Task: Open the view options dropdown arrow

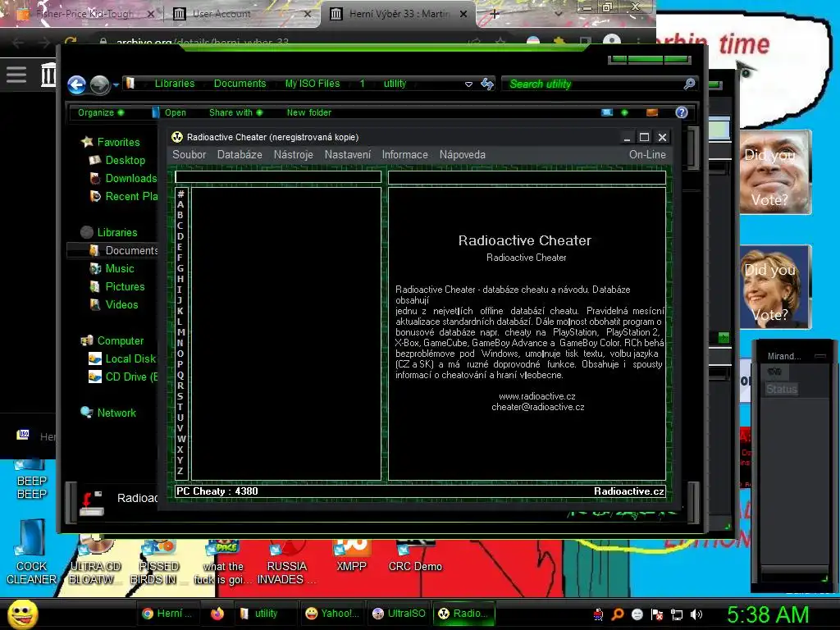Action: [624, 112]
